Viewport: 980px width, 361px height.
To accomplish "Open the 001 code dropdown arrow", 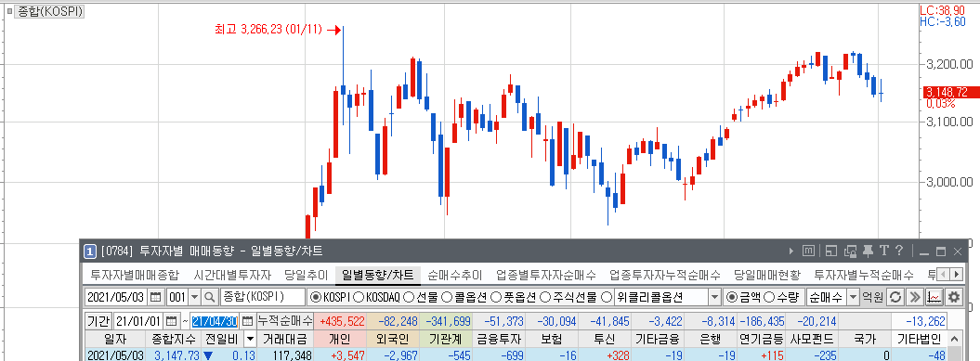I will 194,297.
